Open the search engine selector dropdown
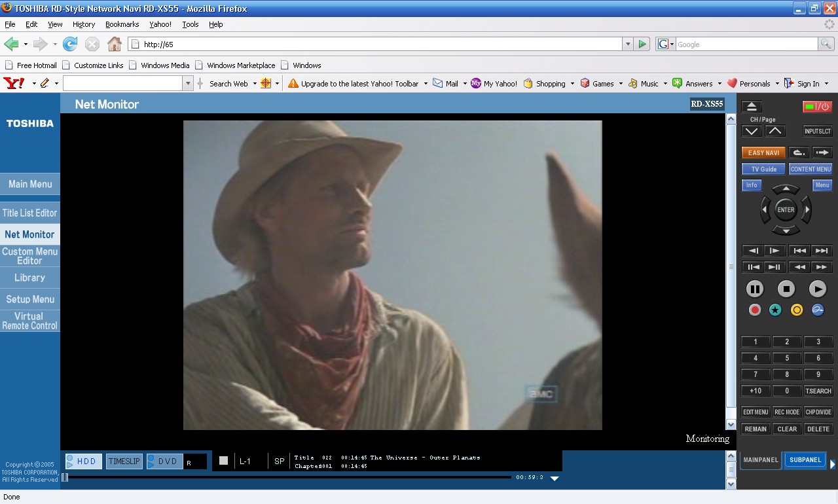Viewport: 838px width, 504px height. click(x=666, y=44)
